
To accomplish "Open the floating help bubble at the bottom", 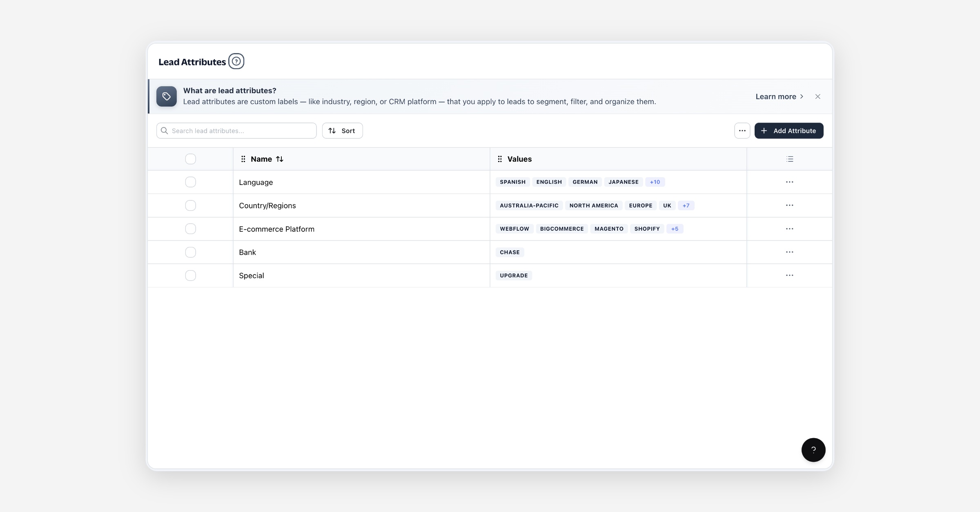I will pos(813,450).
